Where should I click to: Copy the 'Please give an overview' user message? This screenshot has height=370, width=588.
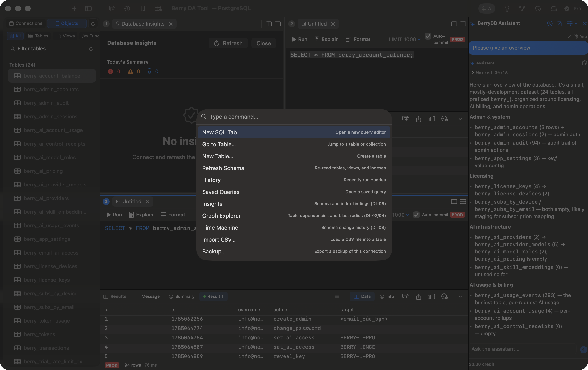pyautogui.click(x=576, y=37)
